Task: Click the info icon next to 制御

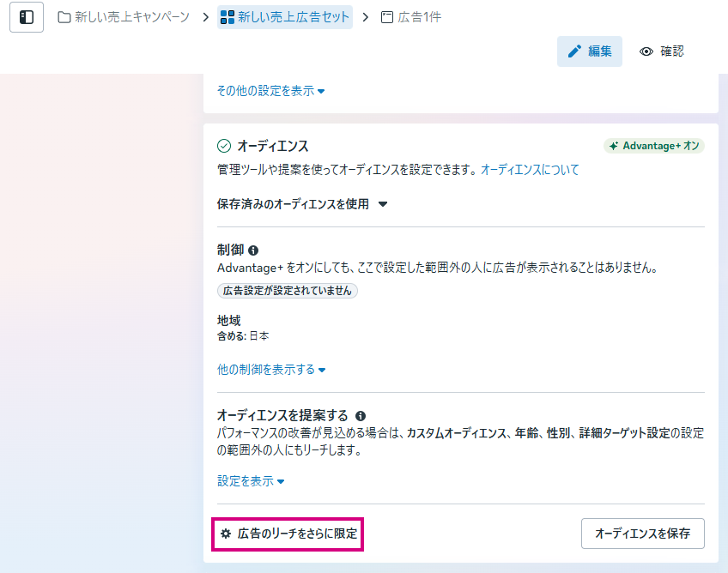Action: pos(253,250)
